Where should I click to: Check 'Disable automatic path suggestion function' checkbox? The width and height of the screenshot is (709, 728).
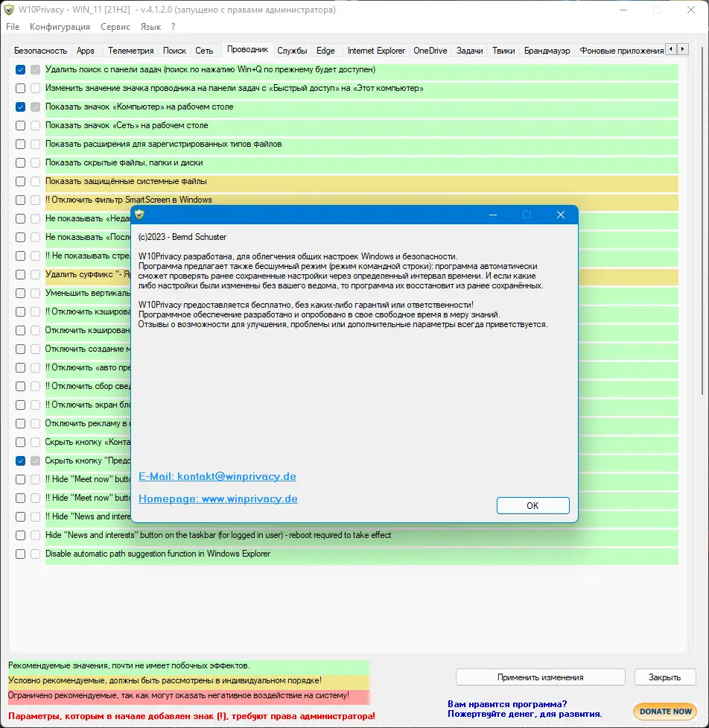20,554
